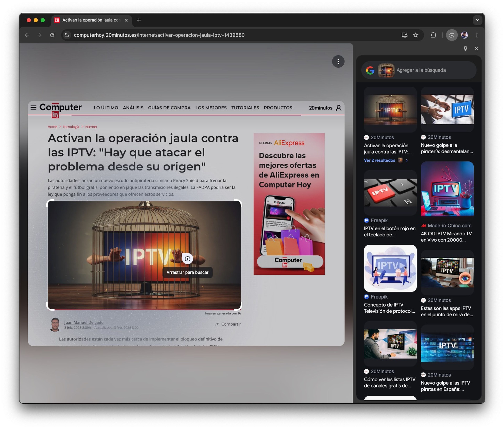Click the forward navigation arrow

(x=39, y=35)
